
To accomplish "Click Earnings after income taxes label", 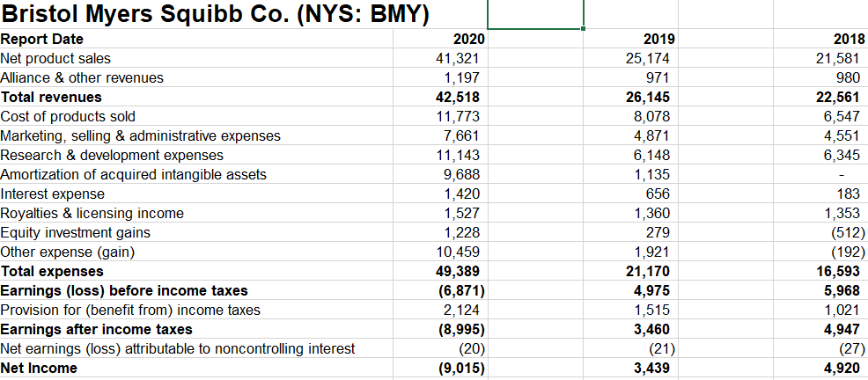I will [x=97, y=330].
